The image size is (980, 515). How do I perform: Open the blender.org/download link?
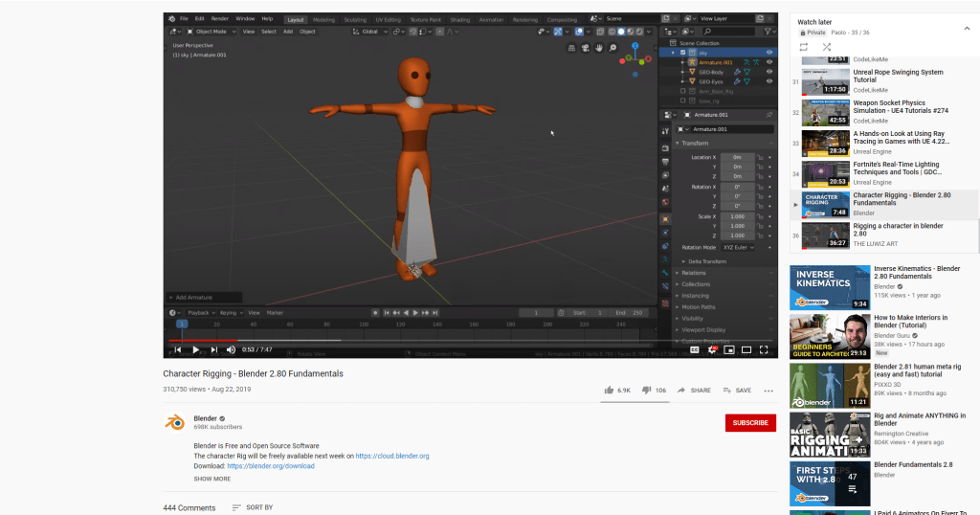pyautogui.click(x=271, y=466)
